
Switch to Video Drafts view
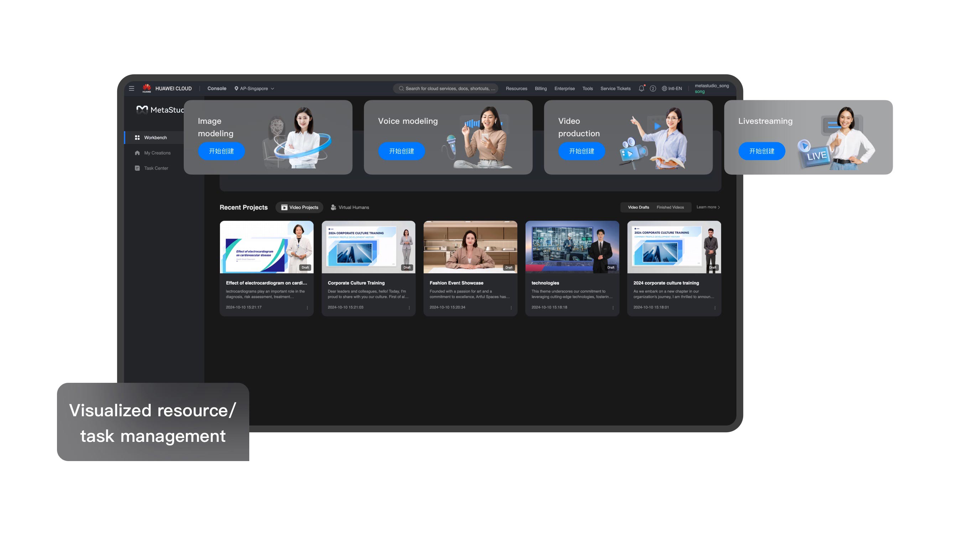pos(638,207)
